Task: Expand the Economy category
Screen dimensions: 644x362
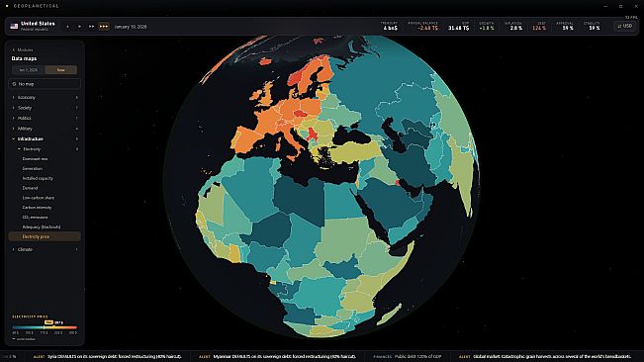Action: [x=45, y=97]
